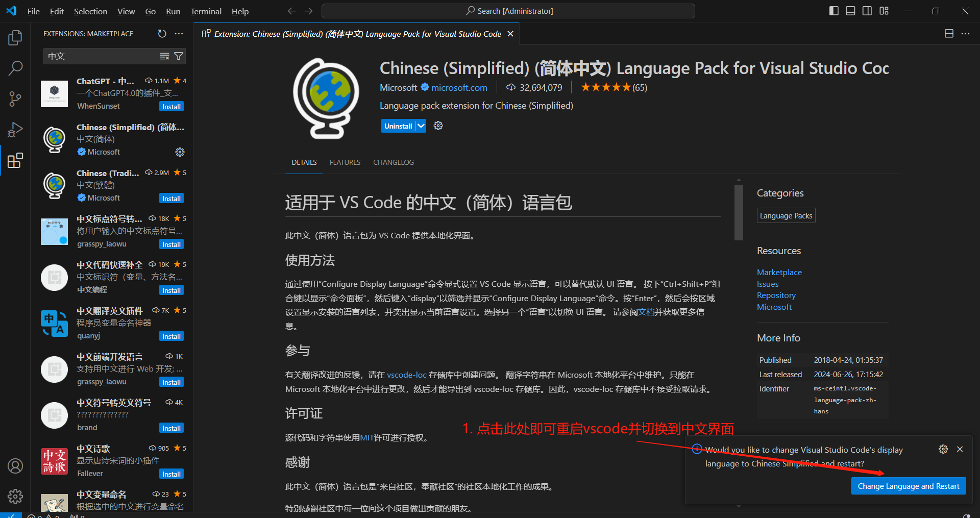Open the microsoft.com publisher link
Screen dimensions: 980x518
459,88
